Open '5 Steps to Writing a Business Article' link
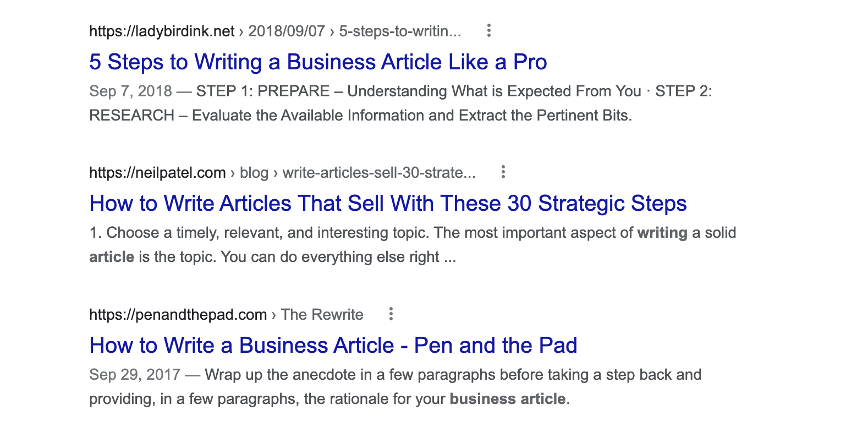The height and width of the screenshot is (437, 868). point(318,62)
